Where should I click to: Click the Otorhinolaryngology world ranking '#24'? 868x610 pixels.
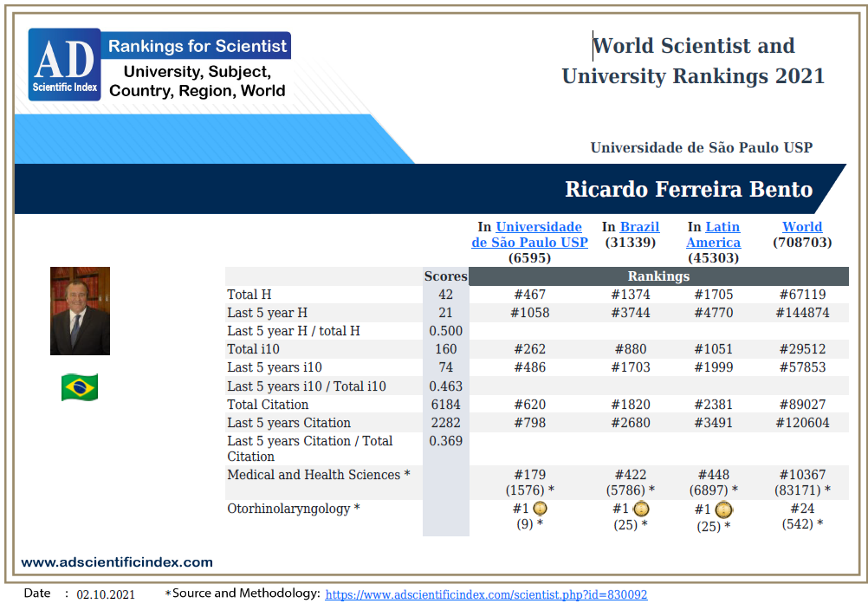click(x=802, y=509)
